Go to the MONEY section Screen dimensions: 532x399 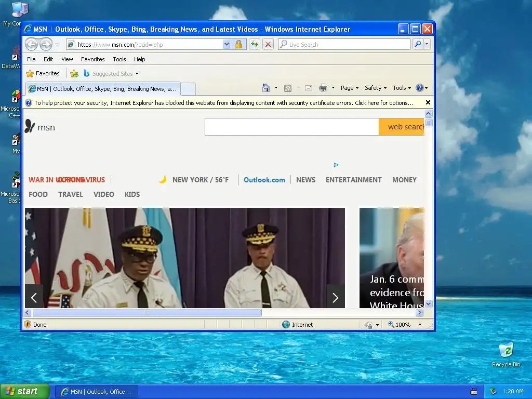(x=404, y=180)
